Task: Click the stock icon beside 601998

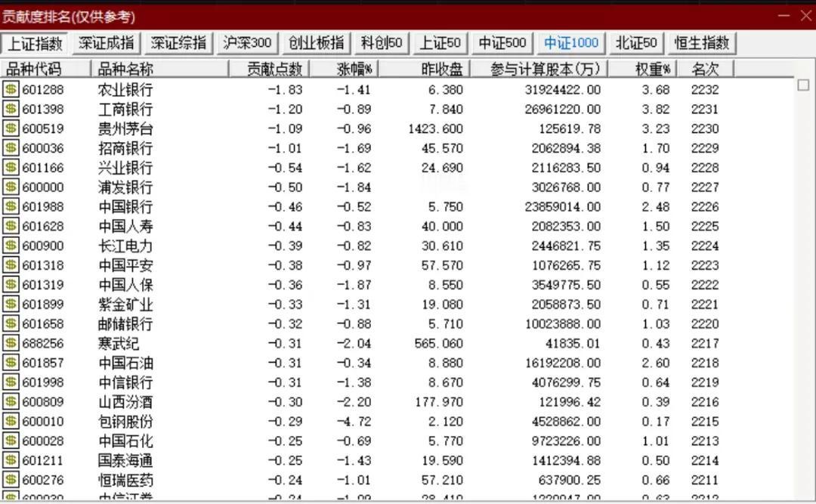Action: click(11, 382)
